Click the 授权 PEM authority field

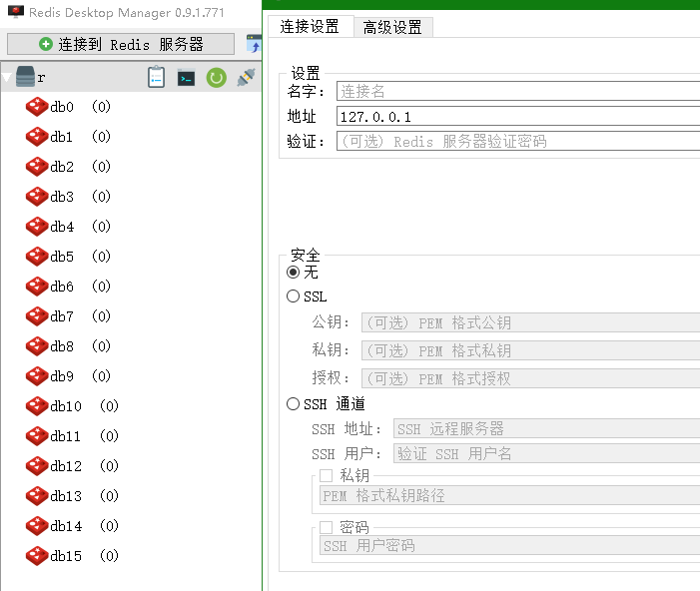coord(531,378)
